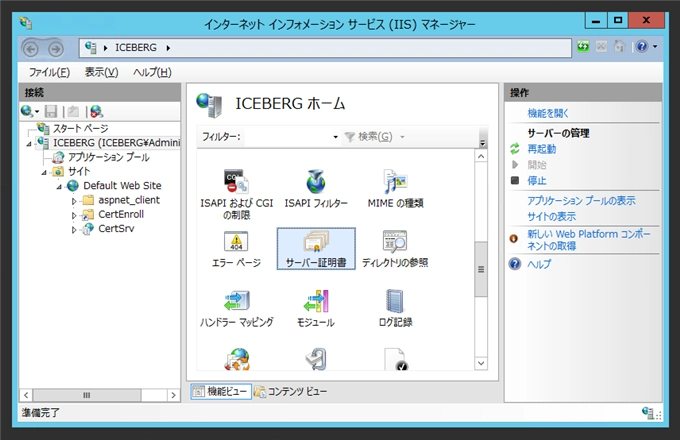Screen dimensions: 680x440
Task: Open ハンドラー マッピング feature
Action: coord(236,309)
